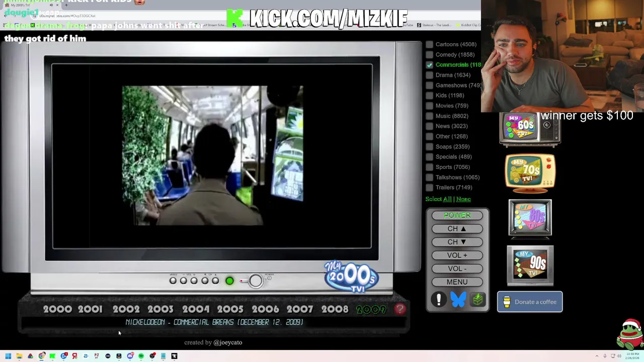644x362 pixels.
Task: Select the year 2000 tab
Action: point(57,310)
